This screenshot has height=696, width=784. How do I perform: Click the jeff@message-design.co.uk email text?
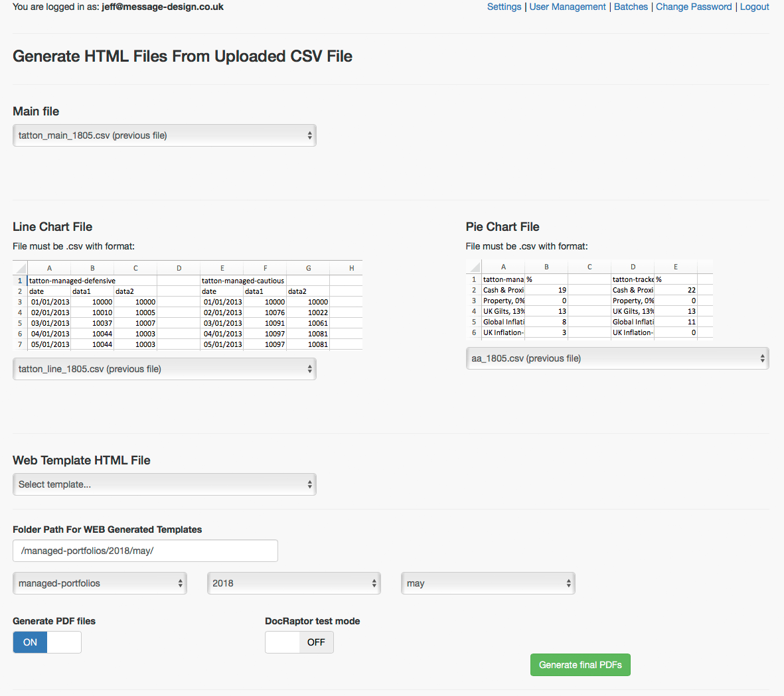pyautogui.click(x=163, y=7)
